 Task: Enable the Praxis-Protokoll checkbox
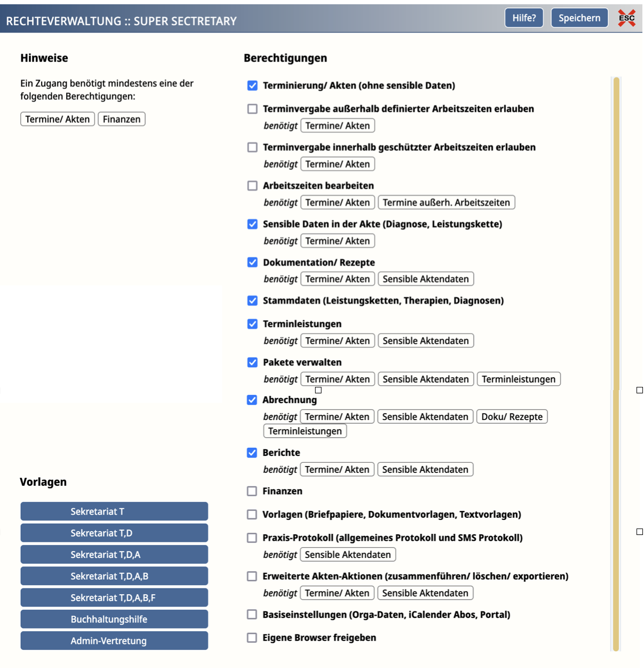[252, 538]
